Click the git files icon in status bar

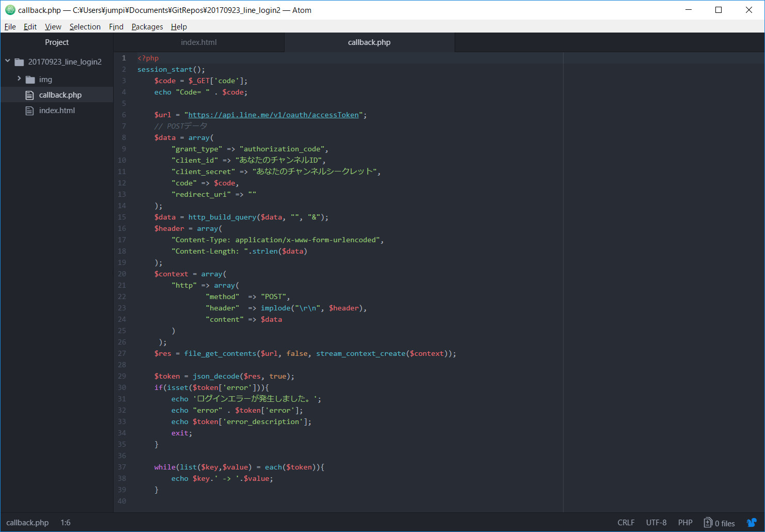pyautogui.click(x=708, y=523)
